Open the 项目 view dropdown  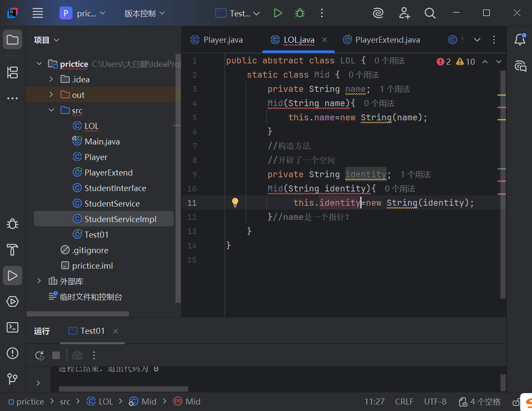47,40
